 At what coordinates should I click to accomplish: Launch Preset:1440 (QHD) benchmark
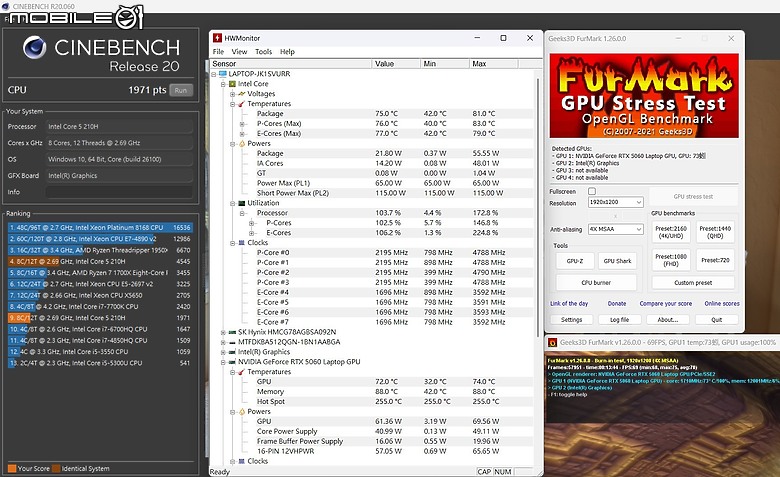pos(715,232)
